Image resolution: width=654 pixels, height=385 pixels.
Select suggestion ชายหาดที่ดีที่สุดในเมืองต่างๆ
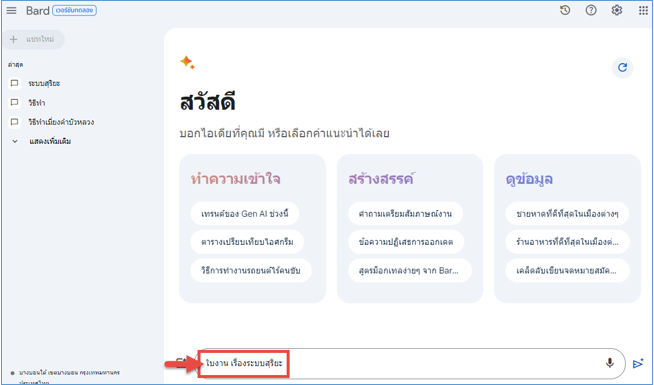click(567, 214)
